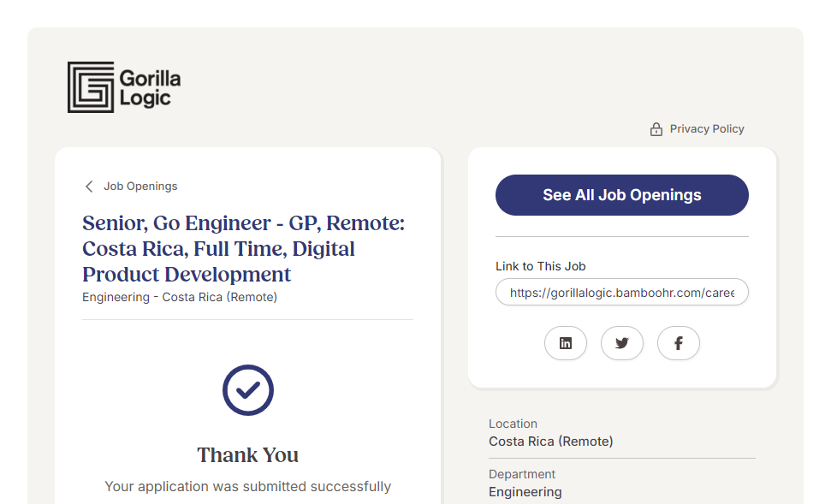The height and width of the screenshot is (504, 831).
Task: Share this job on Twitter
Action: point(622,343)
